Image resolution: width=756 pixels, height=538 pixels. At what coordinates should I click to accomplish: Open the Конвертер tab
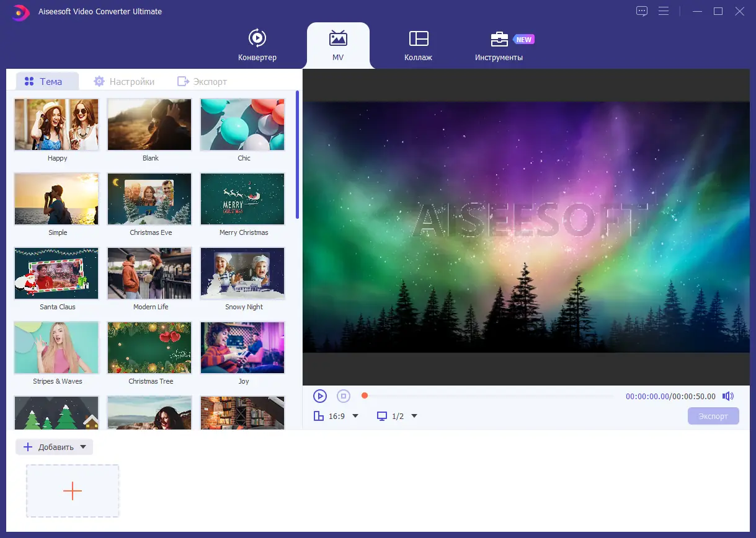coord(257,45)
